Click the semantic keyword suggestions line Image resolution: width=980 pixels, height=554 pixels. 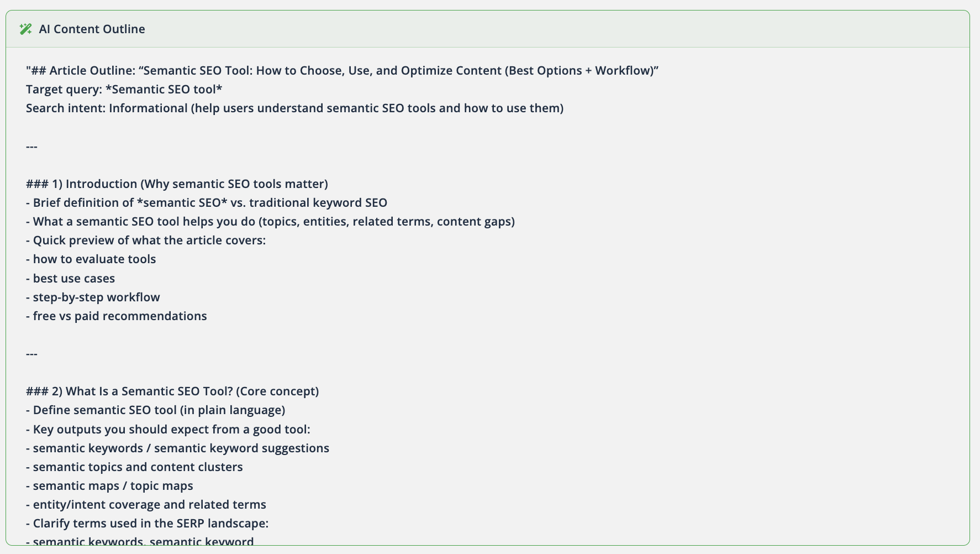tap(177, 448)
